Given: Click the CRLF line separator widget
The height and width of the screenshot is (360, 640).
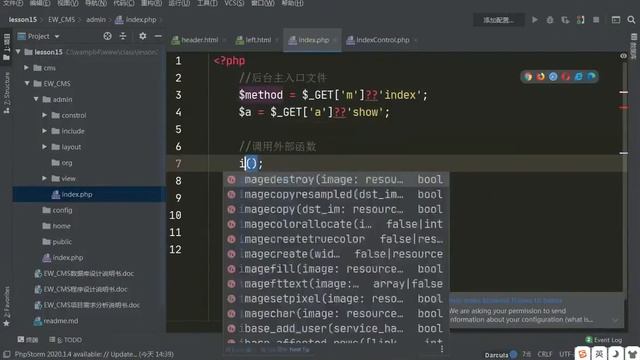Looking at the screenshot, I should 544,354.
